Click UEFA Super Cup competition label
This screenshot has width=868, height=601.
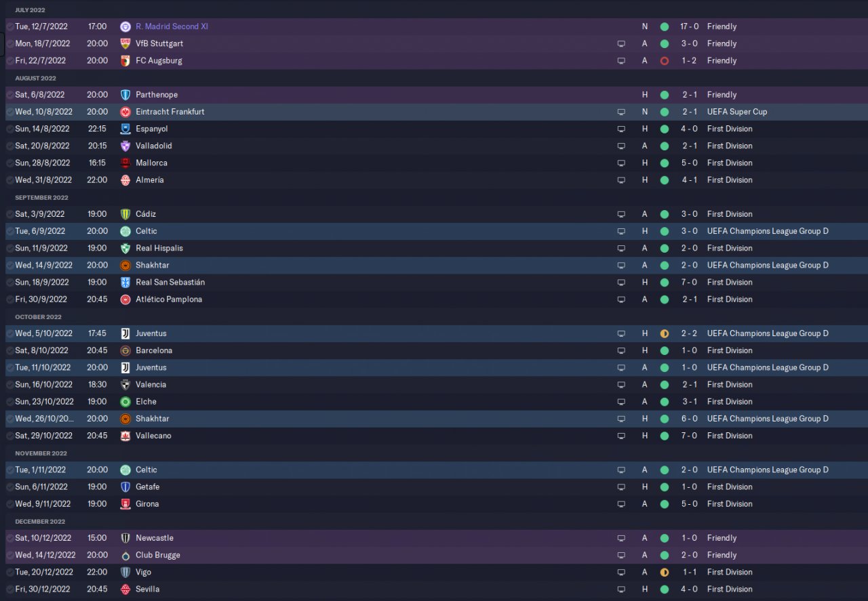(x=737, y=112)
